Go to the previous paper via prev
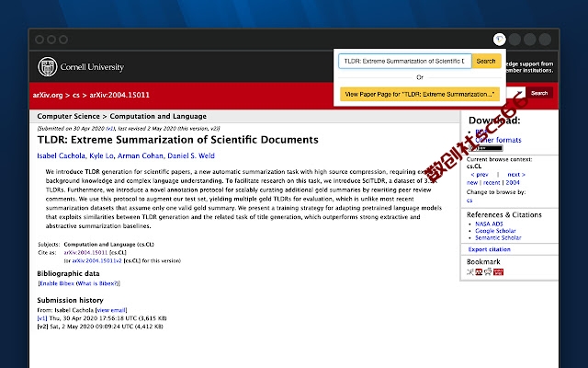This screenshot has width=588, height=368. pyautogui.click(x=480, y=175)
